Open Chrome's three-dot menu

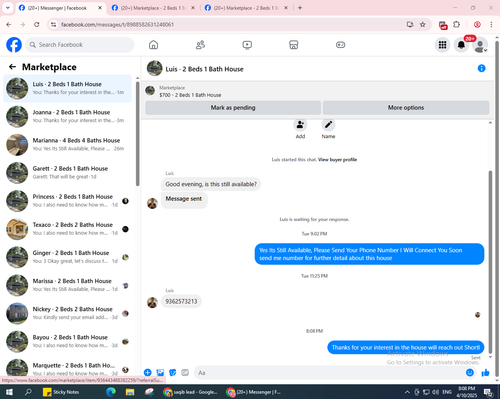pyautogui.click(x=491, y=24)
